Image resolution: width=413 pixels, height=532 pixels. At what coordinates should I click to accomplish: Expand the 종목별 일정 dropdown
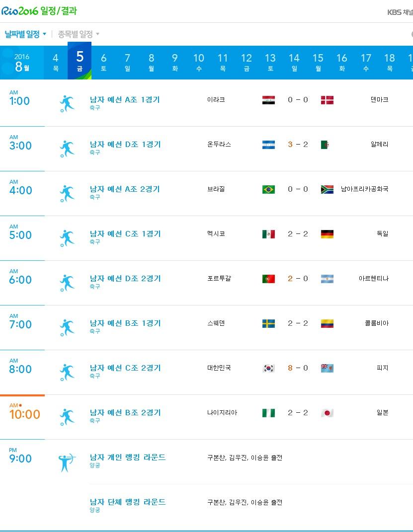pyautogui.click(x=79, y=34)
